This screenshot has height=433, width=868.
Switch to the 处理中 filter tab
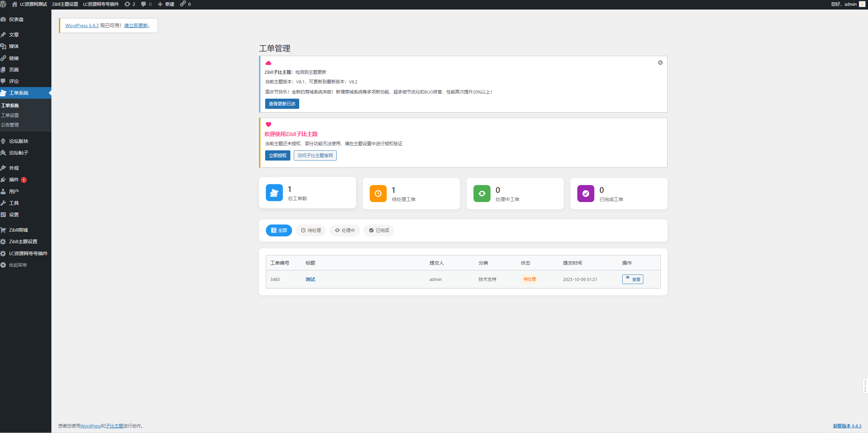344,230
